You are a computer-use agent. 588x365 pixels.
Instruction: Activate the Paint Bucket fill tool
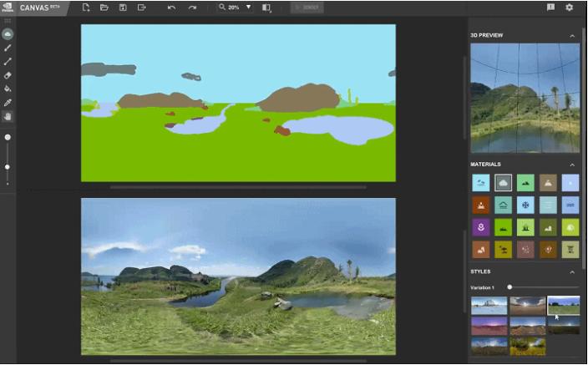tap(8, 89)
